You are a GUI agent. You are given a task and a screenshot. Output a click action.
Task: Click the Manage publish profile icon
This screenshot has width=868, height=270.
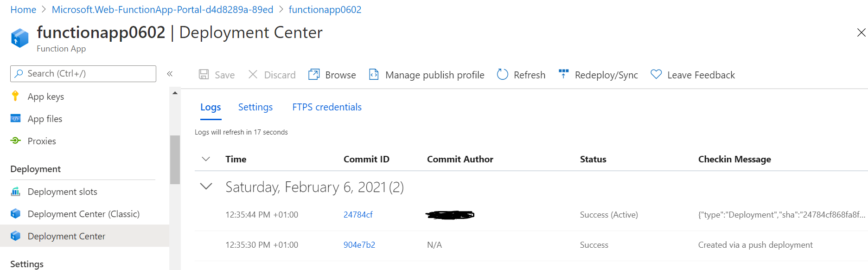374,75
